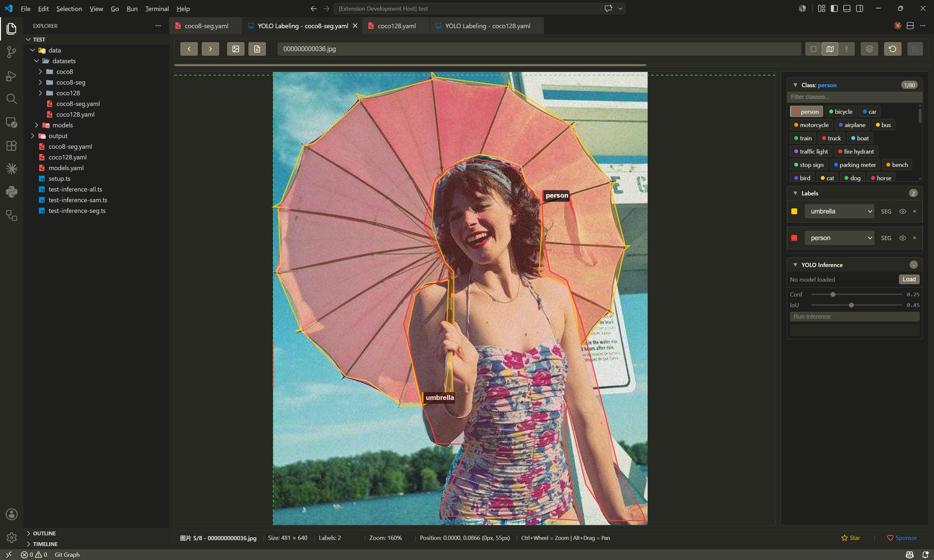Click the orange asterisk icon in editor actions
The image size is (934, 560).
click(x=897, y=26)
